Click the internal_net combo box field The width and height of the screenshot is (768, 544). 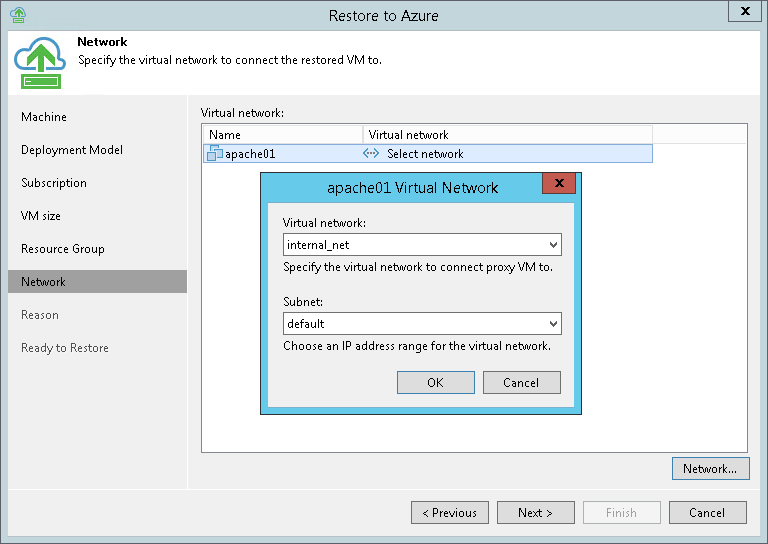click(x=413, y=245)
